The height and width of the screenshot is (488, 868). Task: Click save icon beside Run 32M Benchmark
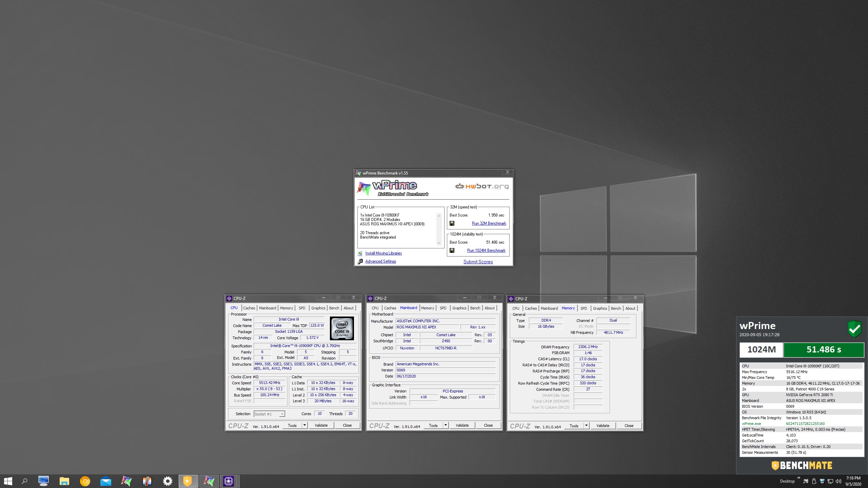(x=452, y=223)
